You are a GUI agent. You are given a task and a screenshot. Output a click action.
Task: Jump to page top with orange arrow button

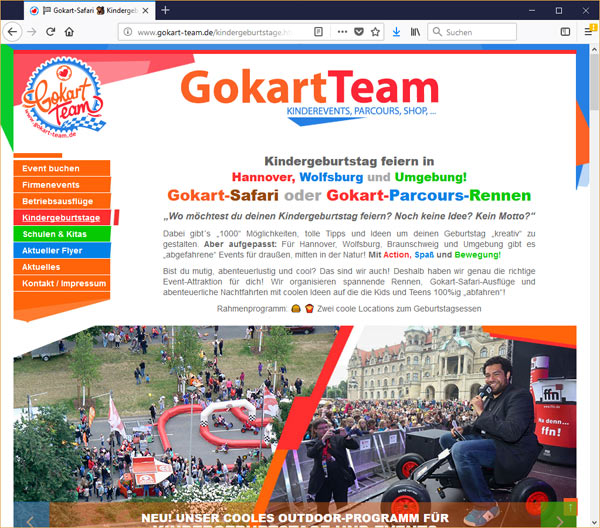[x=570, y=508]
